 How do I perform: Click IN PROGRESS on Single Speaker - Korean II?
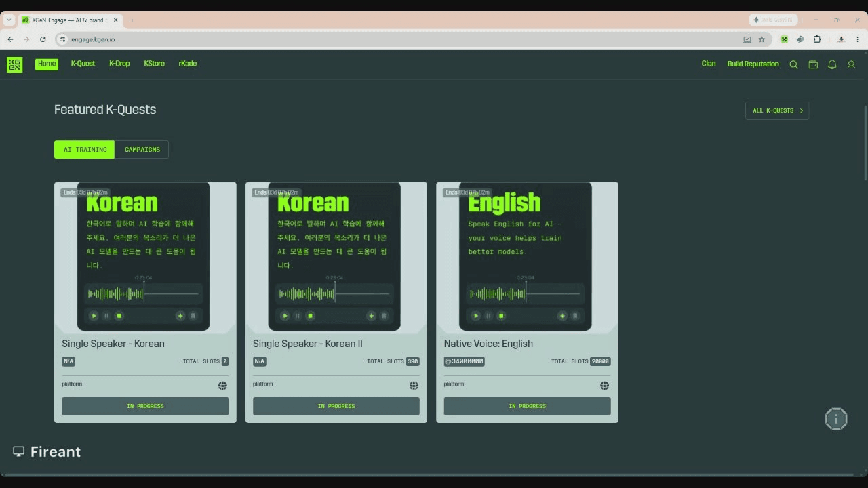click(336, 406)
